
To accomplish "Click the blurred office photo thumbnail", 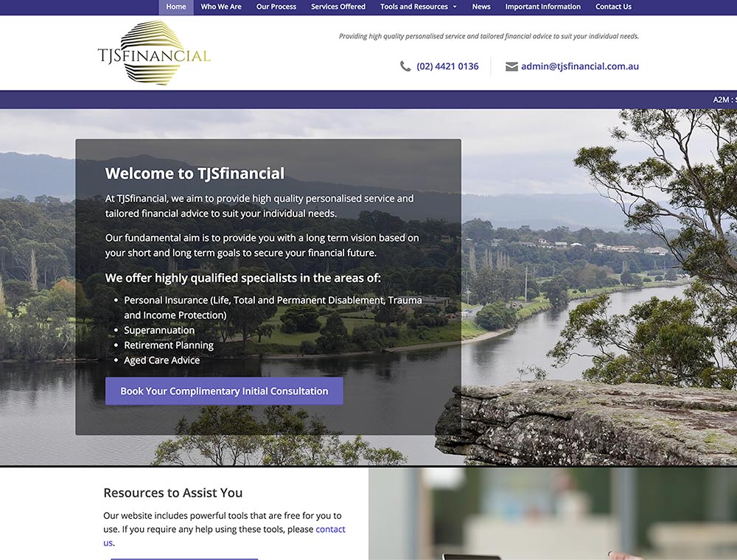I will click(553, 514).
